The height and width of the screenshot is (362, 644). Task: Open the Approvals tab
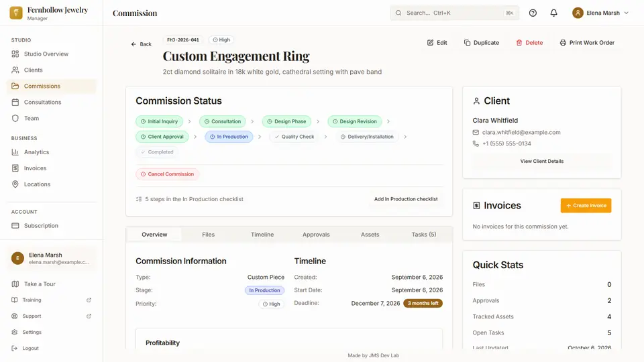[x=316, y=235]
